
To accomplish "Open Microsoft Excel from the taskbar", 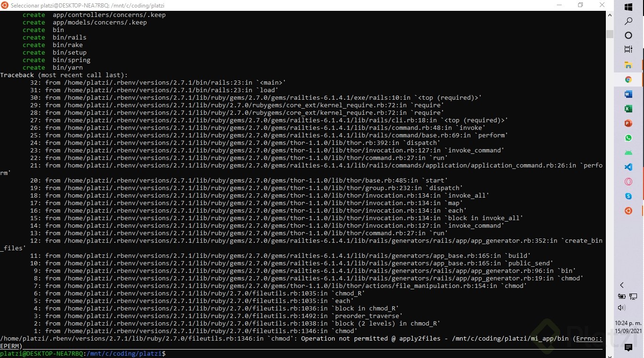I will (628, 109).
